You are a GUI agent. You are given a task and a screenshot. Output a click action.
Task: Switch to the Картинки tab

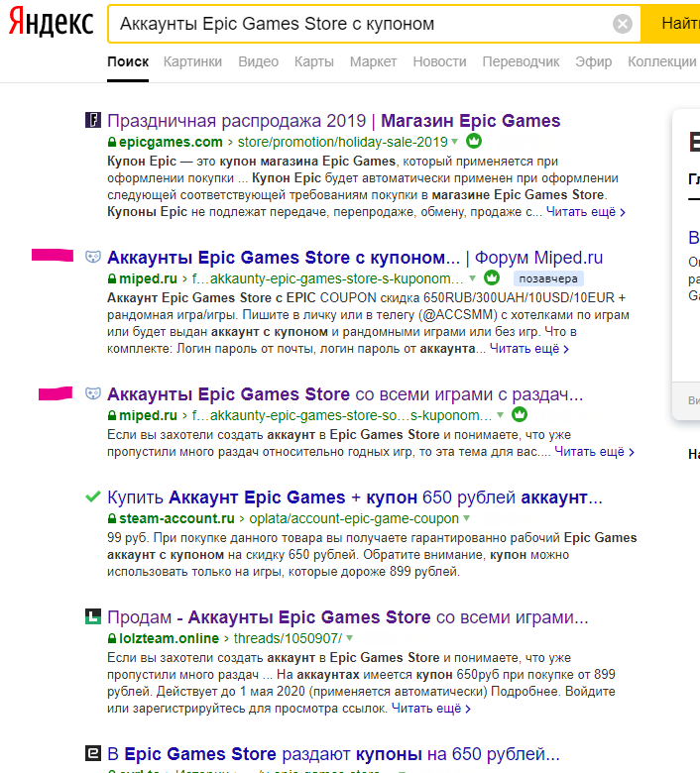(x=192, y=61)
